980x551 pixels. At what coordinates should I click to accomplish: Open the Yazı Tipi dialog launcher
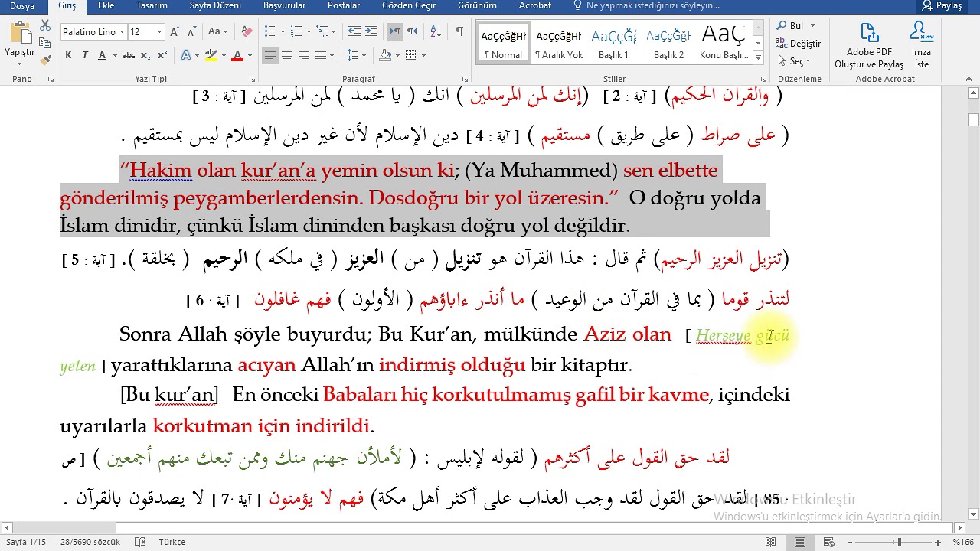click(252, 79)
